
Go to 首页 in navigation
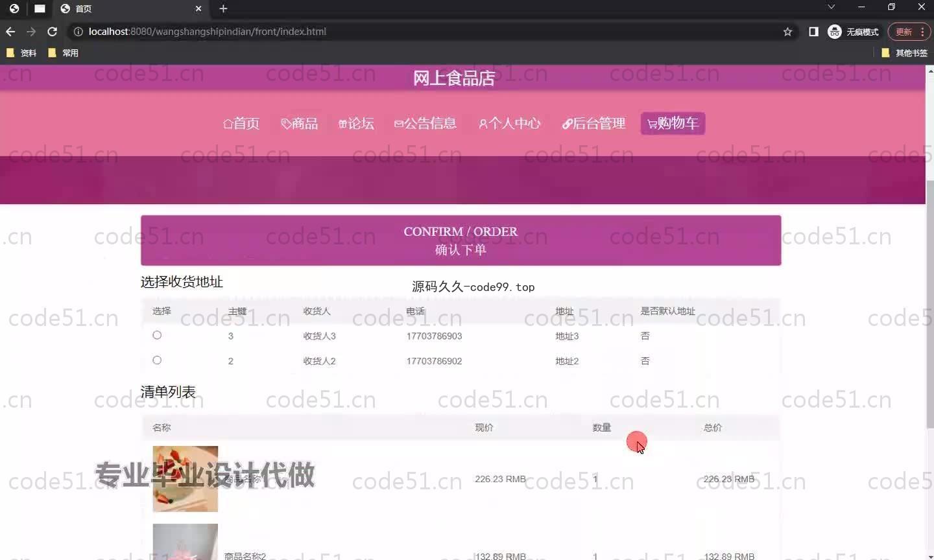point(241,123)
